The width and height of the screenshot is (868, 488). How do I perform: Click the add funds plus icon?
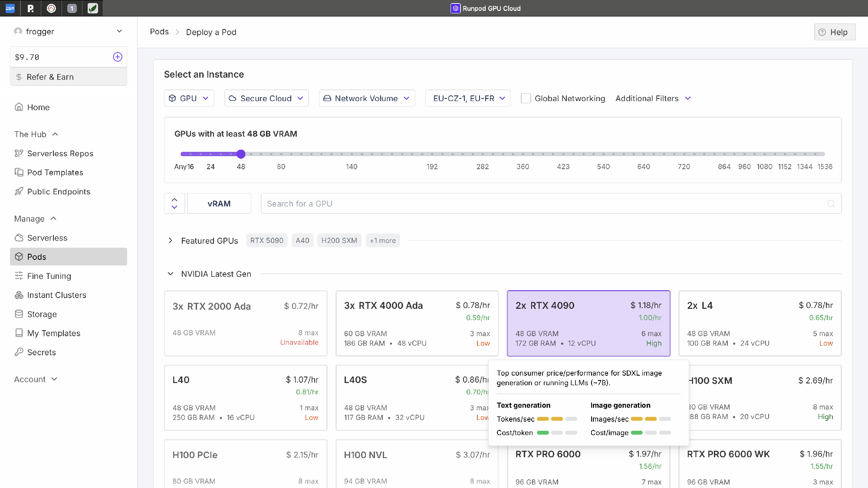click(x=118, y=57)
